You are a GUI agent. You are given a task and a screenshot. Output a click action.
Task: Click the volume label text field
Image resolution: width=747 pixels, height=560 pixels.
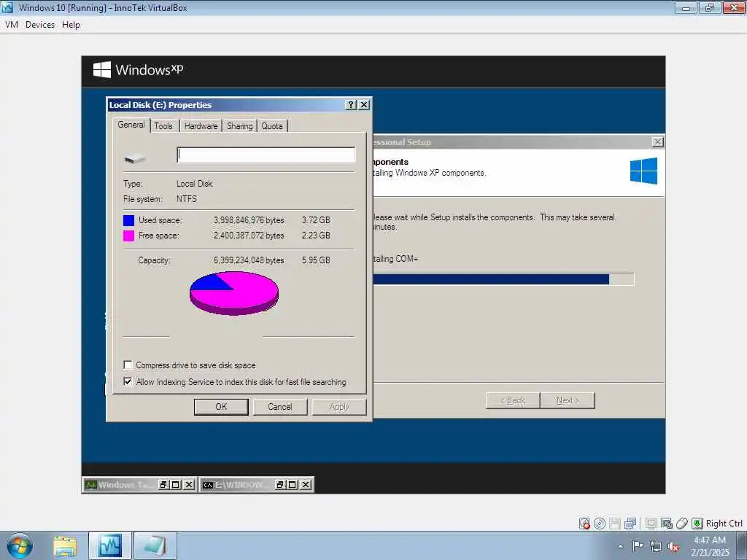tap(266, 155)
